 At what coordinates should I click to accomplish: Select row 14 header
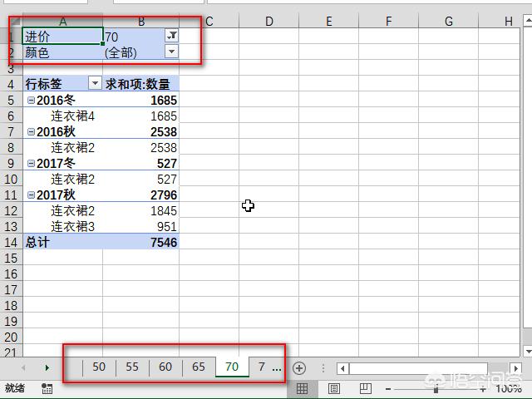(x=11, y=242)
